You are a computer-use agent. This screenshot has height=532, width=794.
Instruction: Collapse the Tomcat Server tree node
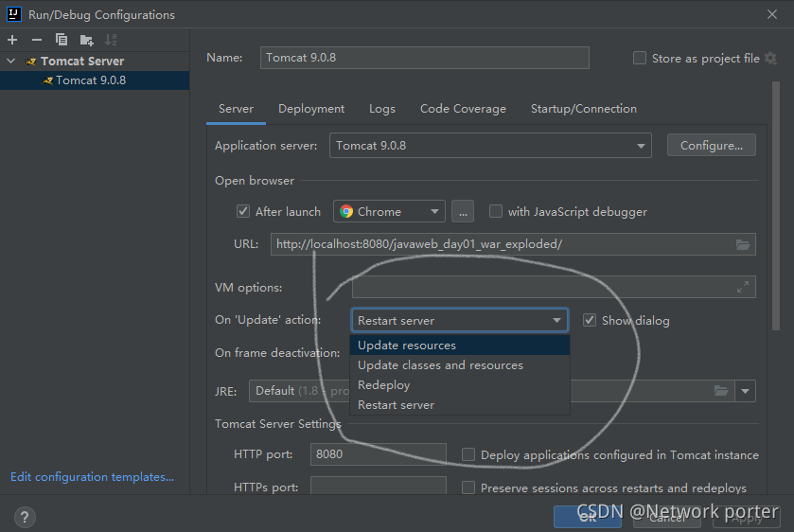pos(11,61)
